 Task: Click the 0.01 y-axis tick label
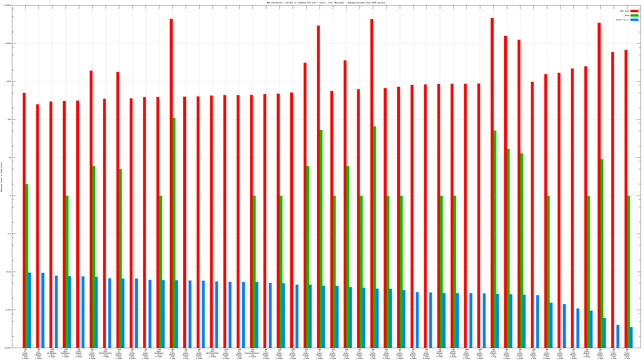click(x=9, y=272)
